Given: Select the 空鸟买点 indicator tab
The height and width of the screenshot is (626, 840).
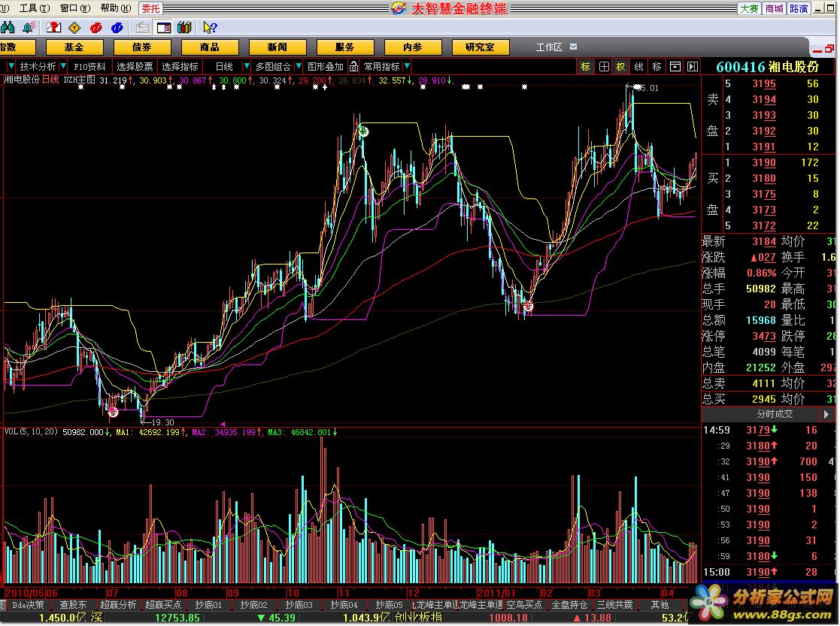Looking at the screenshot, I should [x=524, y=604].
